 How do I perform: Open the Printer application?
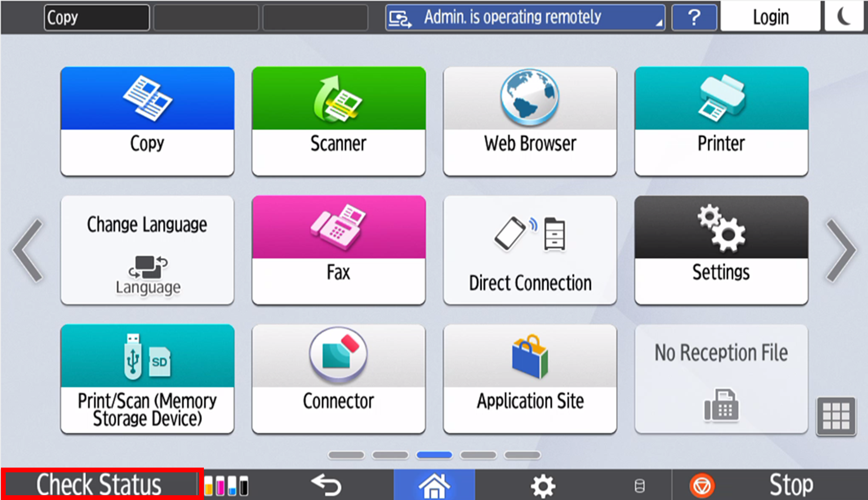click(x=721, y=122)
